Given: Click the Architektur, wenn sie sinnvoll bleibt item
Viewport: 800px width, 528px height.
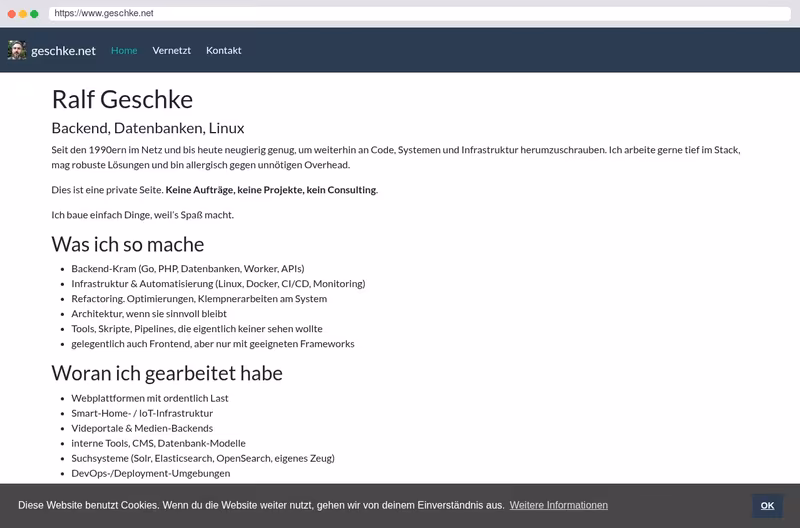Looking at the screenshot, I should (149, 314).
